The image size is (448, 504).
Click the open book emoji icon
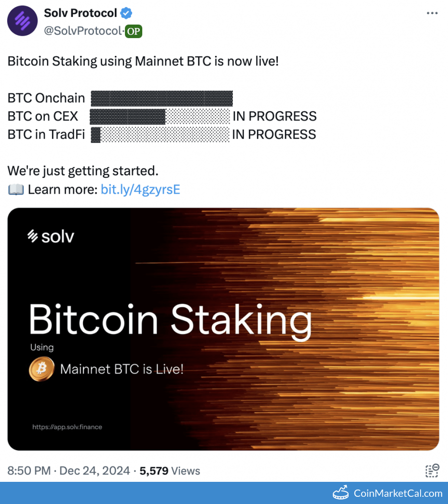[16, 190]
